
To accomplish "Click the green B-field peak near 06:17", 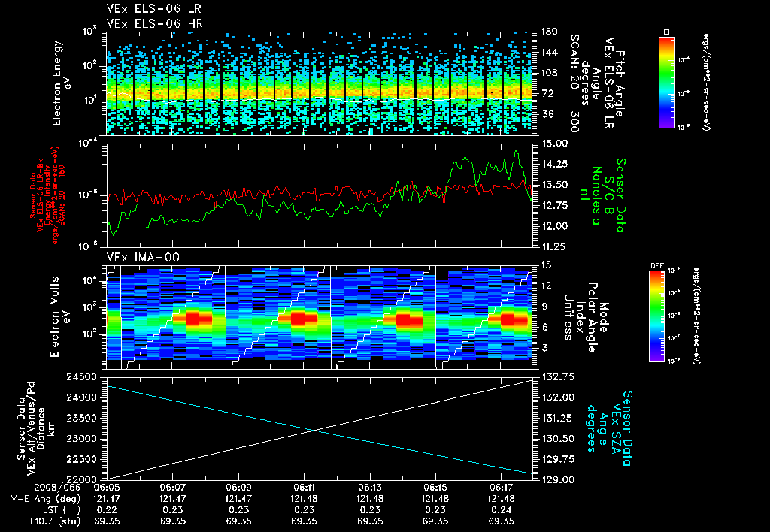I will [516, 152].
